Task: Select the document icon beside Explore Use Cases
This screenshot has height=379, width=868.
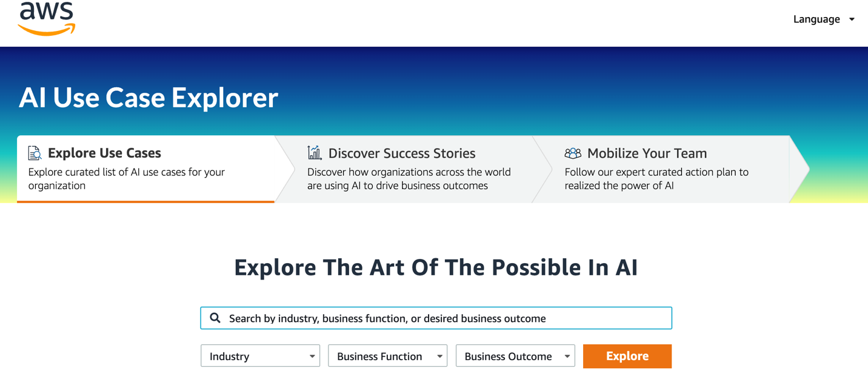Action: tap(35, 153)
